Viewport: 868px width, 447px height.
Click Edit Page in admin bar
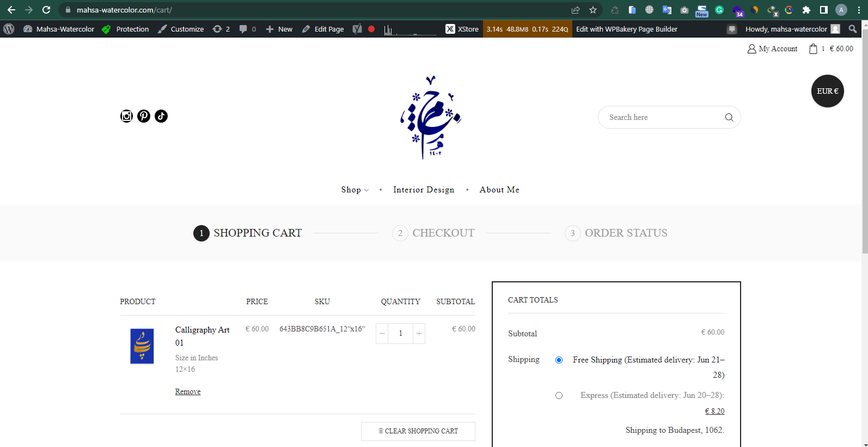click(323, 29)
